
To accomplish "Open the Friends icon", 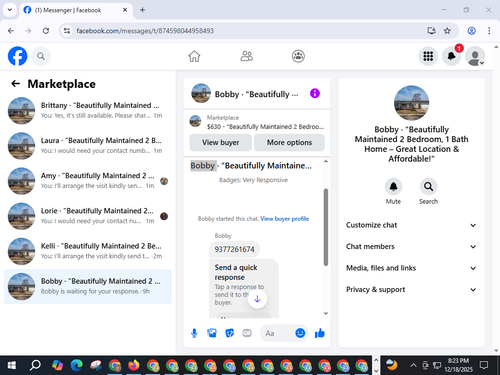I will [x=247, y=56].
